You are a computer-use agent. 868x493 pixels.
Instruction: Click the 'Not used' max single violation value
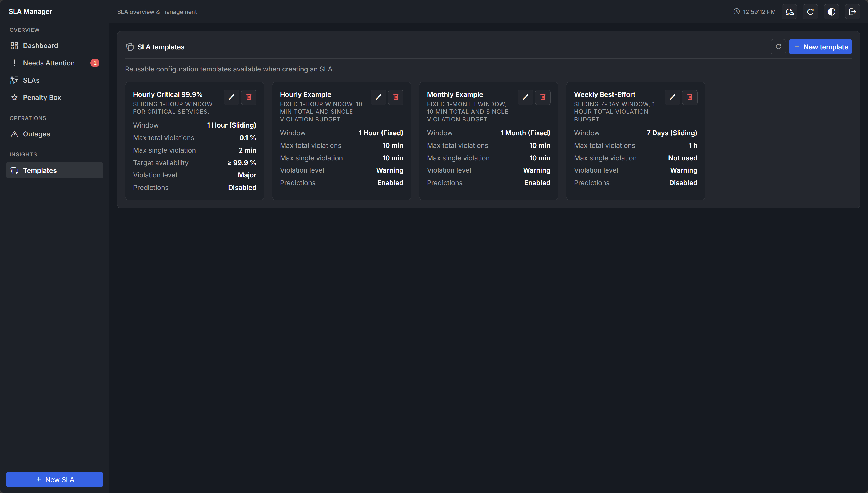(x=683, y=158)
